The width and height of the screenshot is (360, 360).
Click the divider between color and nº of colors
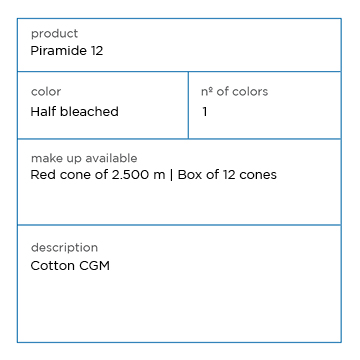click(188, 105)
